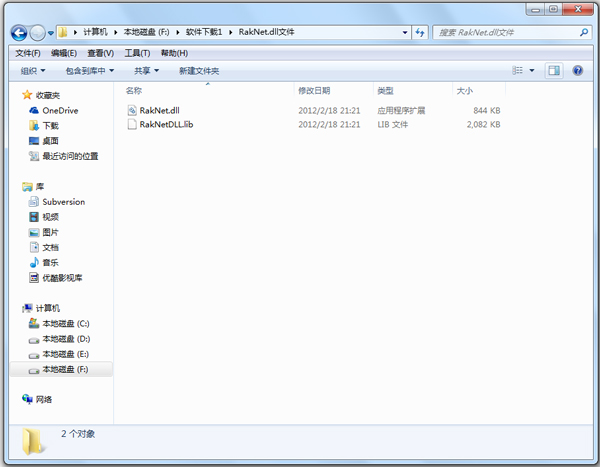Image resolution: width=600 pixels, height=467 pixels.
Task: Open the 共享 (Share) dropdown
Action: [147, 71]
